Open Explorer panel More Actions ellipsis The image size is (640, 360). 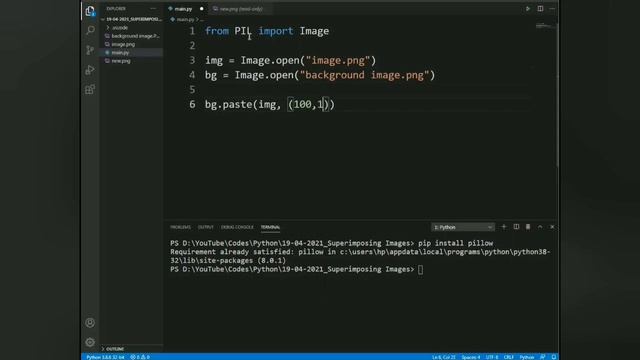pos(153,9)
